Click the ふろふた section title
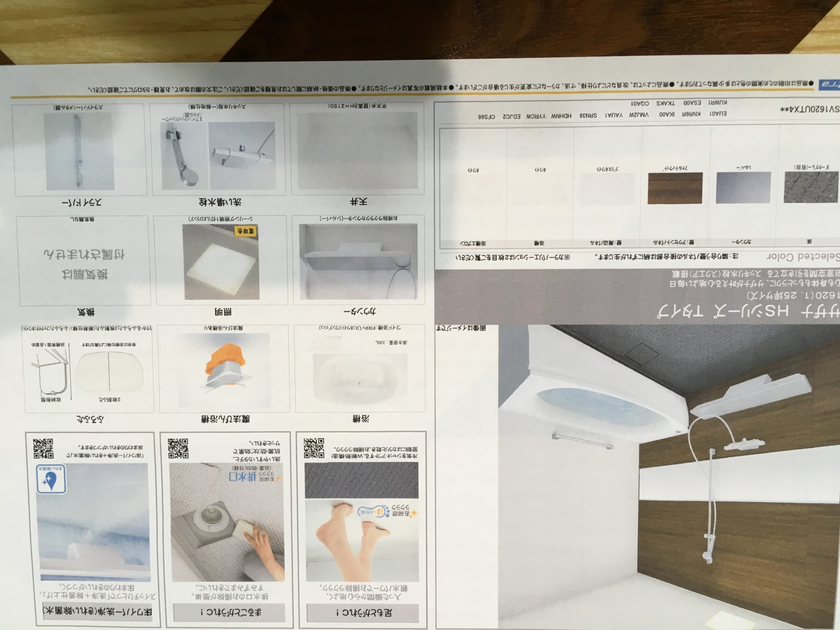Viewport: 840px width, 630px height. 90,420
